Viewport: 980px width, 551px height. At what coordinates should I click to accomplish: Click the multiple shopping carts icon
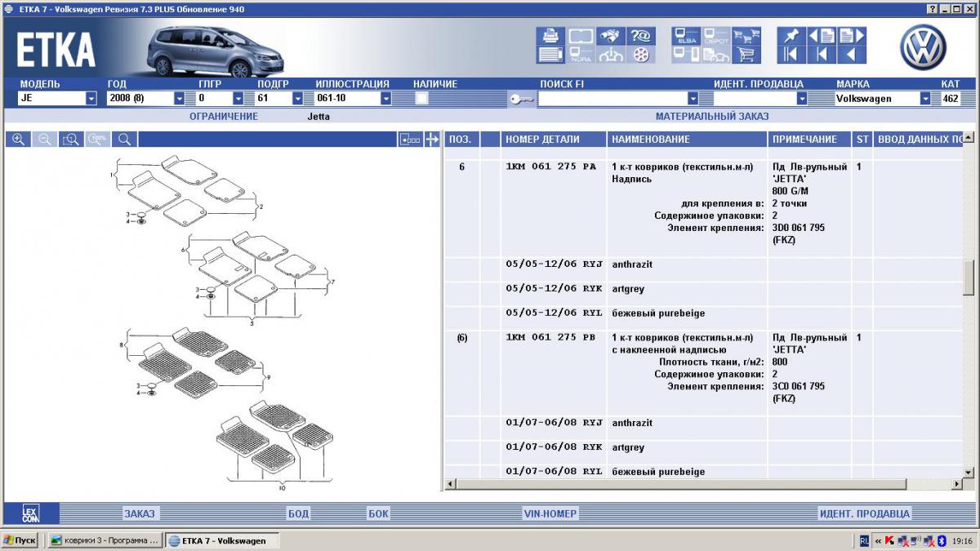[x=746, y=36]
